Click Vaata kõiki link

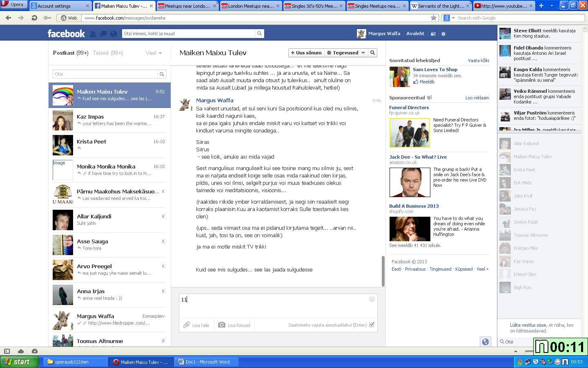478,61
